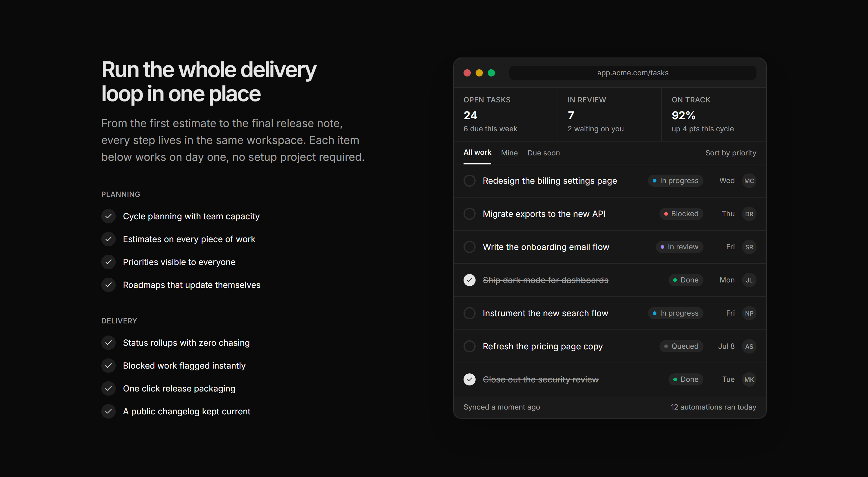The width and height of the screenshot is (868, 477).
Task: Click the MC assignee avatar
Action: [x=749, y=181]
